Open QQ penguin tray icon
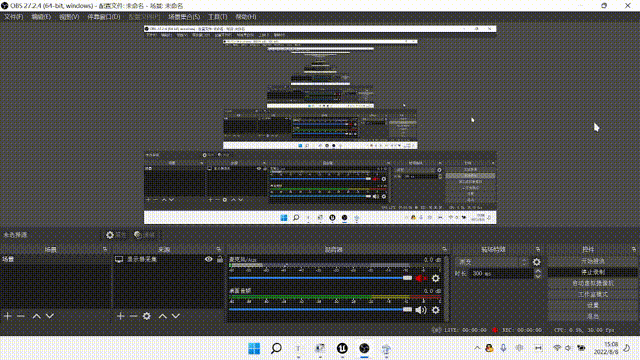Image resolution: width=640 pixels, height=360 pixels. (x=489, y=348)
